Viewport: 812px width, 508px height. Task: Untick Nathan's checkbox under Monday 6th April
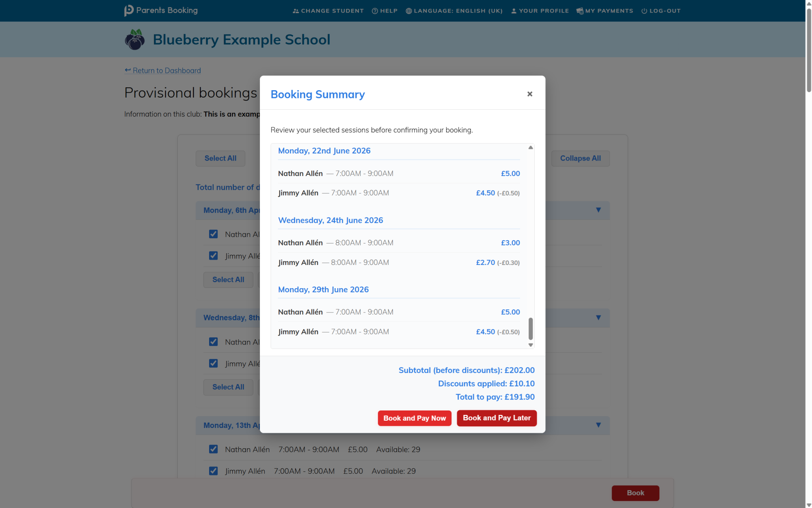[213, 234]
